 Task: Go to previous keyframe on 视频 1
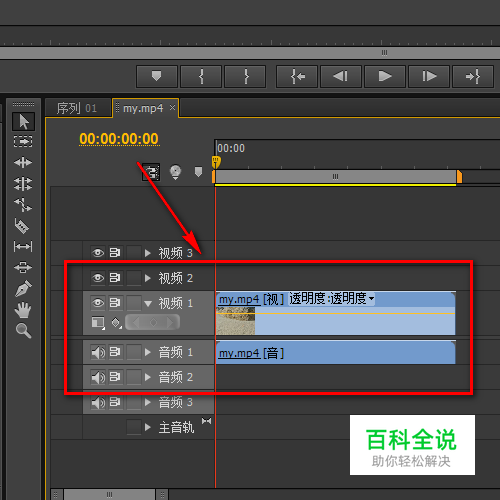pyautogui.click(x=136, y=323)
